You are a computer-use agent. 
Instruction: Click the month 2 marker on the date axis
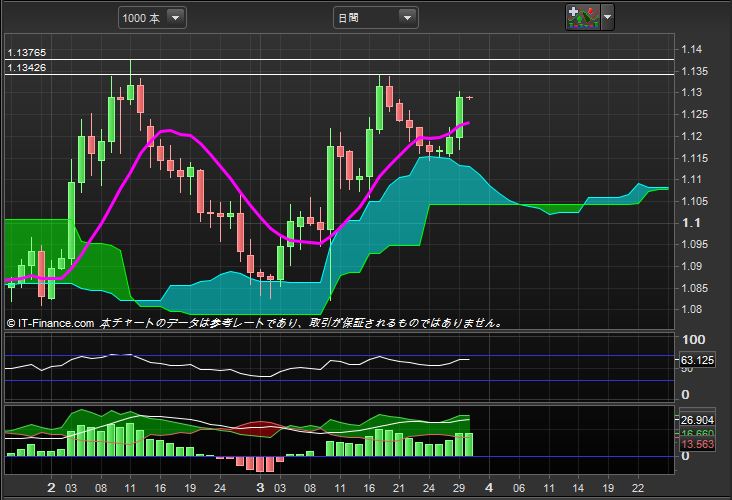(x=51, y=488)
